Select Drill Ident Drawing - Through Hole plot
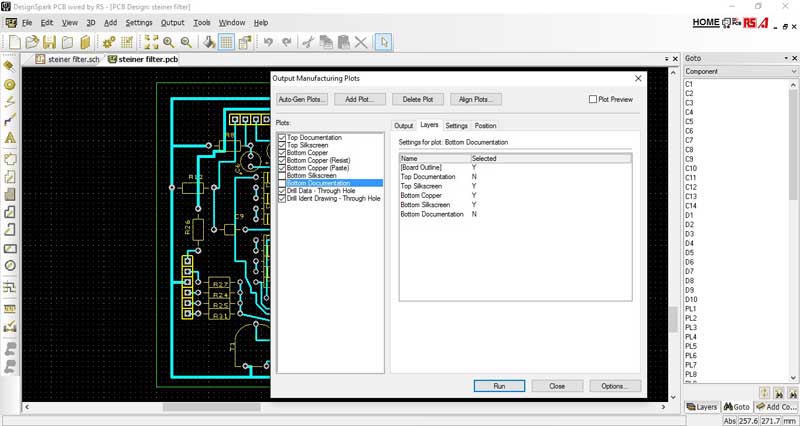Screen dimensions: 800x426 333,198
